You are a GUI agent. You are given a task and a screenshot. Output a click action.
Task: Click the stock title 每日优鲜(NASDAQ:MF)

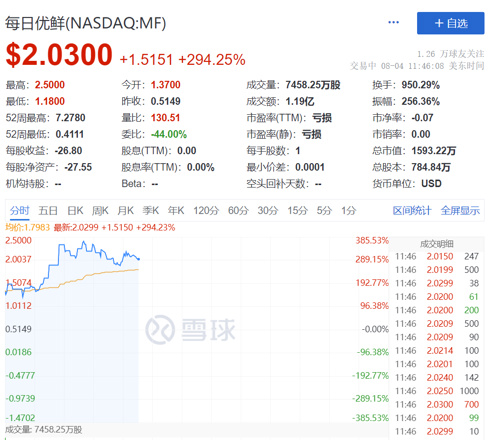pyautogui.click(x=85, y=23)
